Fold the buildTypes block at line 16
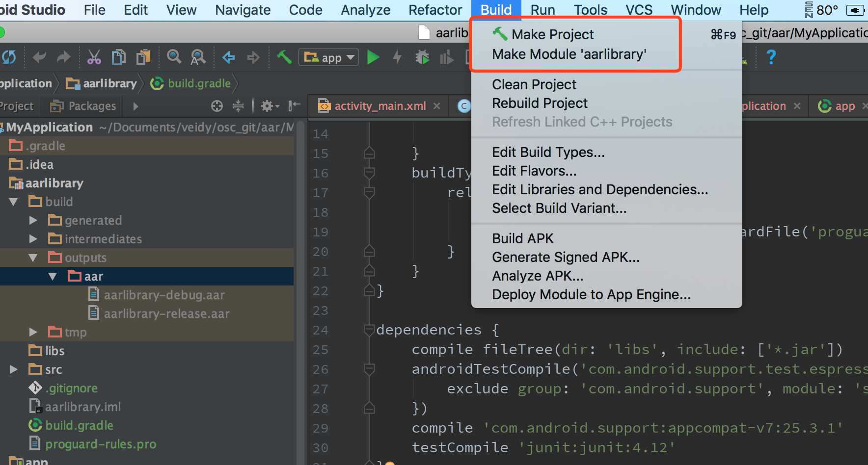This screenshot has height=465, width=868. 369,173
